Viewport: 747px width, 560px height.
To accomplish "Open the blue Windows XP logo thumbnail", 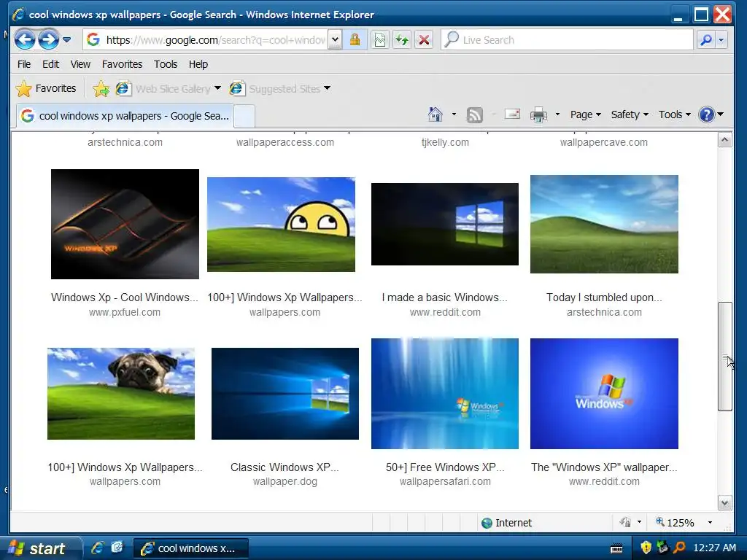I will click(x=604, y=393).
